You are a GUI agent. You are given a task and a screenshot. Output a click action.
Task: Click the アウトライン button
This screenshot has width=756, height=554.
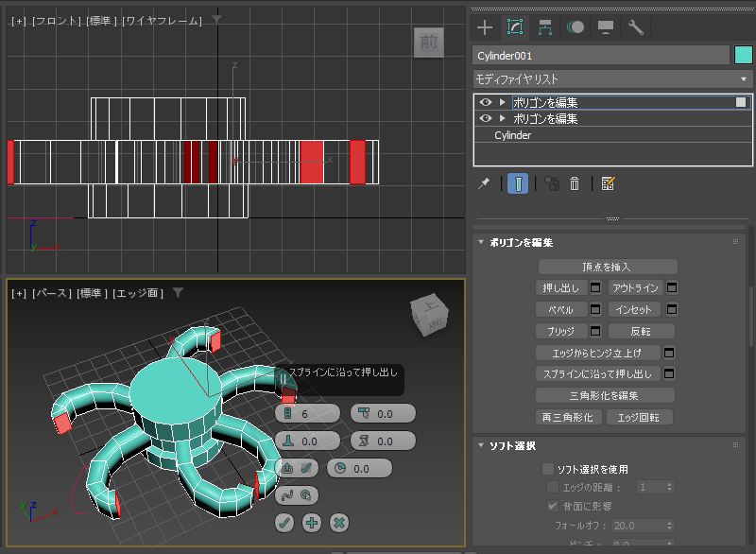point(635,287)
